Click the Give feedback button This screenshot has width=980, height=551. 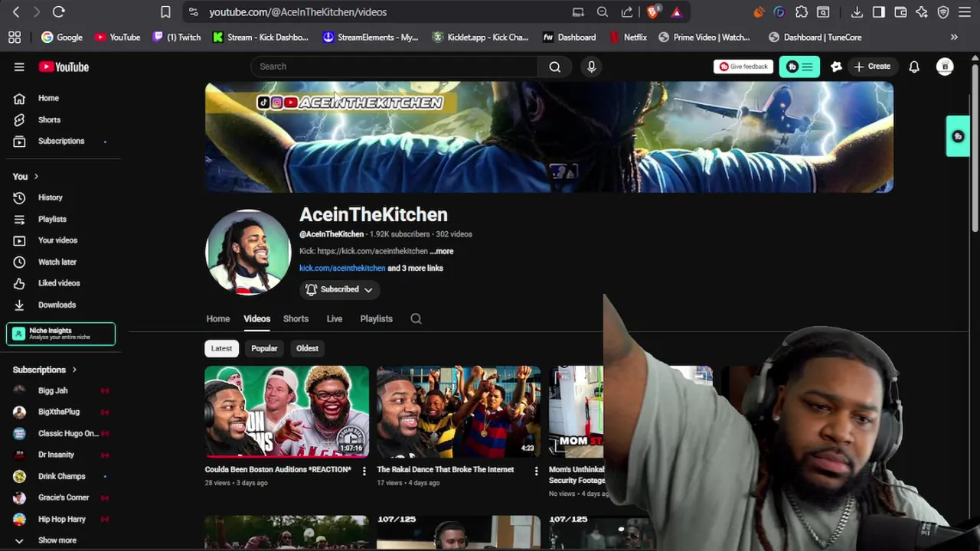coord(743,67)
